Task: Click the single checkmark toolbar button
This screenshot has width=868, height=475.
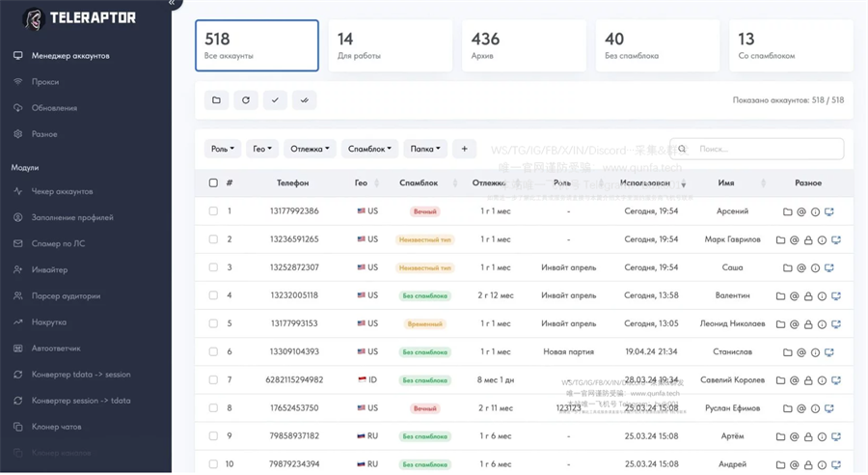Action: coord(275,100)
